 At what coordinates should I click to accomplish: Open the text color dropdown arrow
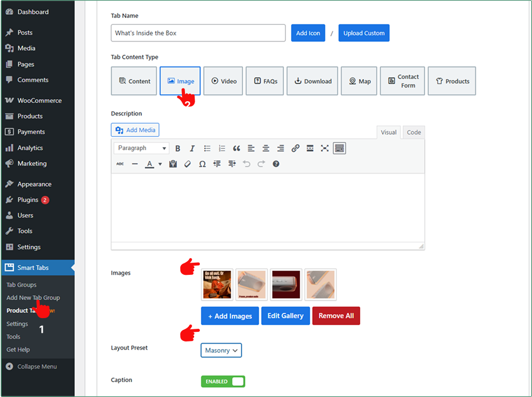click(160, 164)
